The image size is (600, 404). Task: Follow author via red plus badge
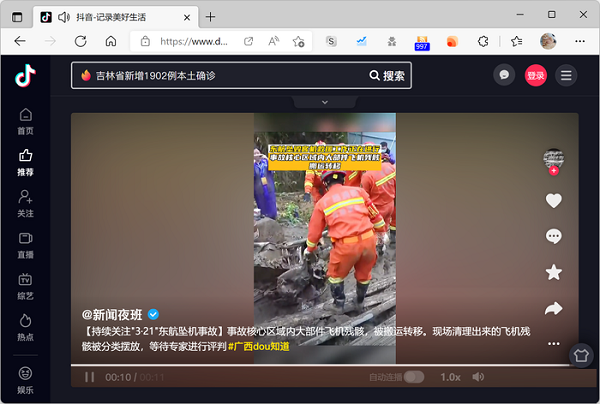pyautogui.click(x=553, y=171)
